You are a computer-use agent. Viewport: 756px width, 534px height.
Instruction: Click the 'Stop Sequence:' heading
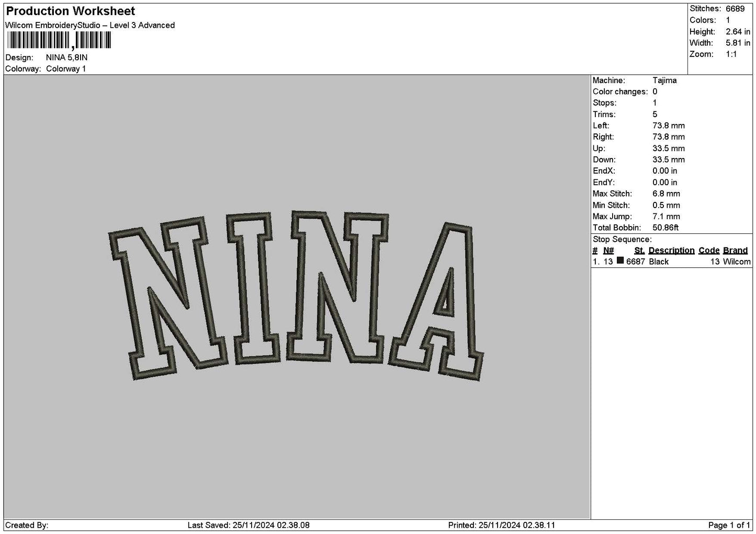tap(623, 240)
